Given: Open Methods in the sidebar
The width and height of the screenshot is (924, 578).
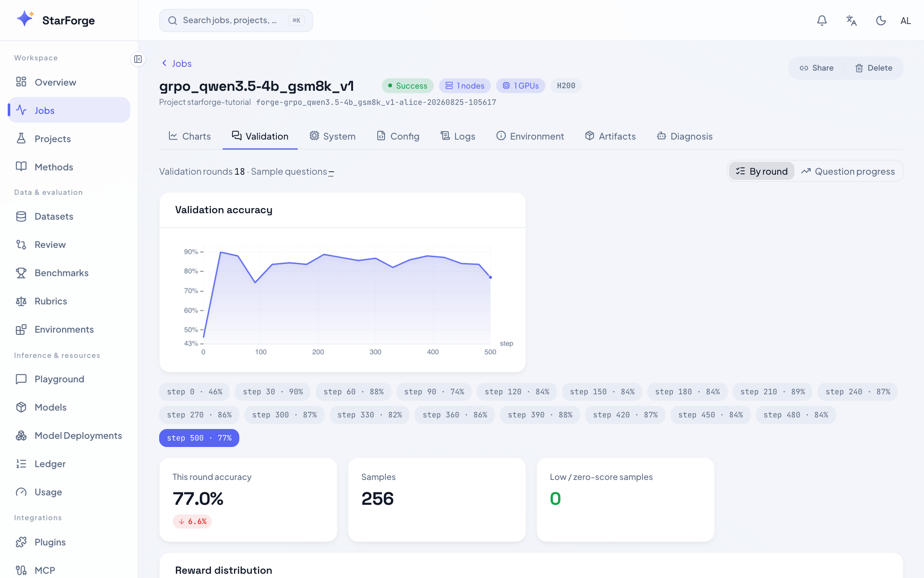Looking at the screenshot, I should [69, 167].
